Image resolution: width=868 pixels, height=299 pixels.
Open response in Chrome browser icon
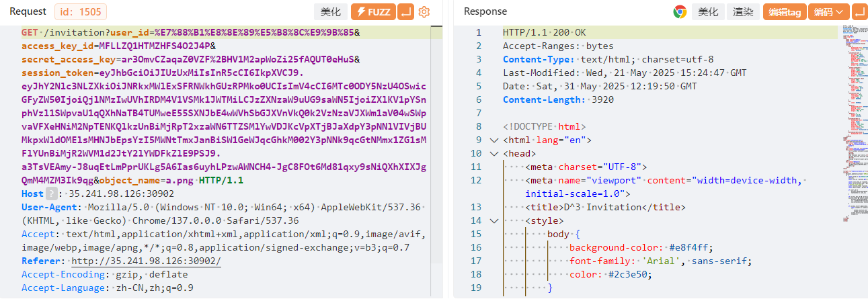point(680,11)
